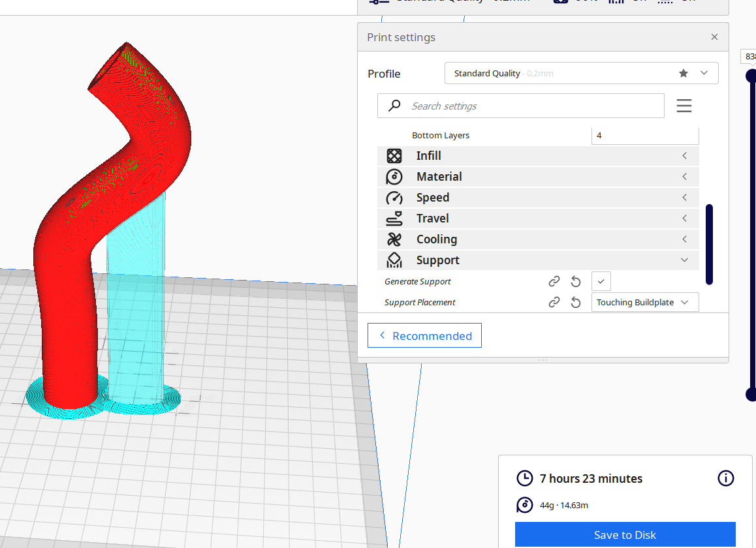The width and height of the screenshot is (756, 548).
Task: Click the Generate Support label
Action: (418, 281)
